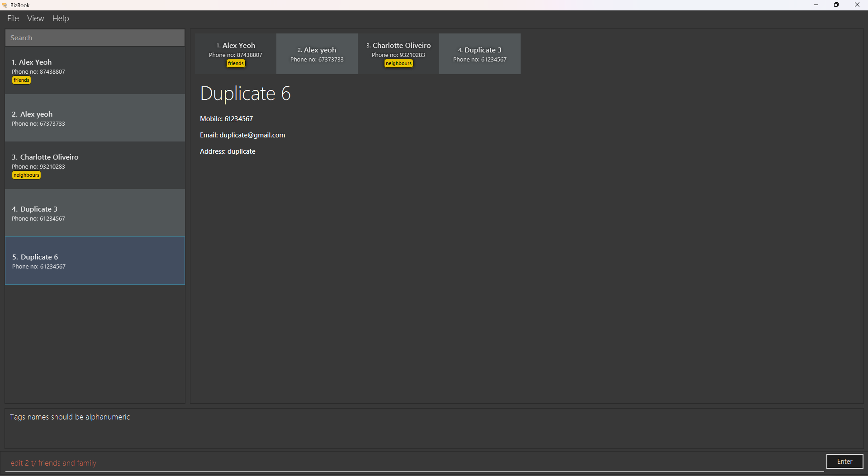Click neighbours tag on pinned Charlotte card
Image resolution: width=868 pixels, height=476 pixels.
398,64
